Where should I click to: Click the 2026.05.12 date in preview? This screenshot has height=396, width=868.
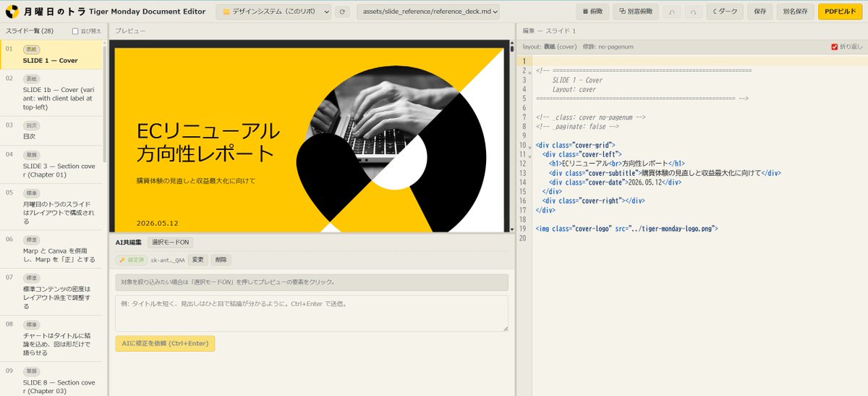click(157, 223)
